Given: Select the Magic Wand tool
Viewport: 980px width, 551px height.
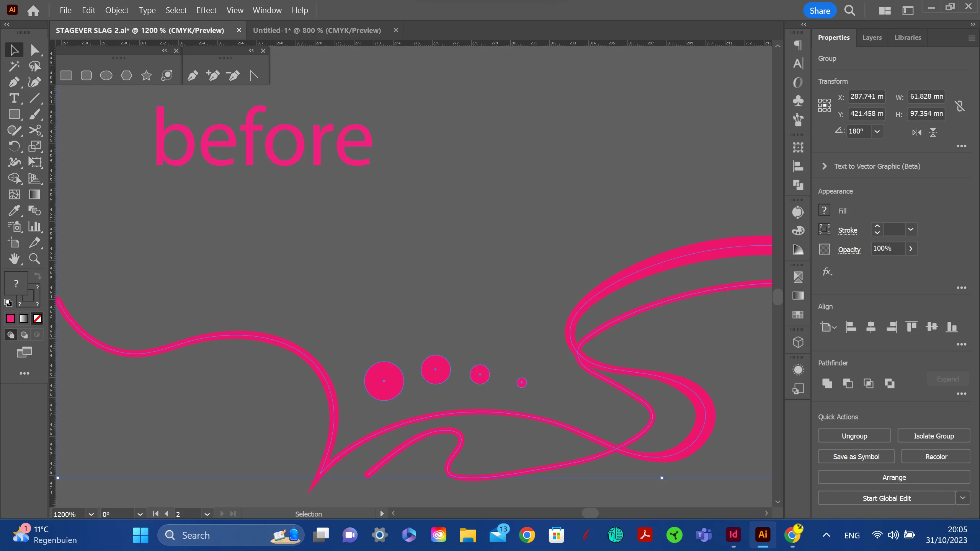Looking at the screenshot, I should (x=14, y=66).
